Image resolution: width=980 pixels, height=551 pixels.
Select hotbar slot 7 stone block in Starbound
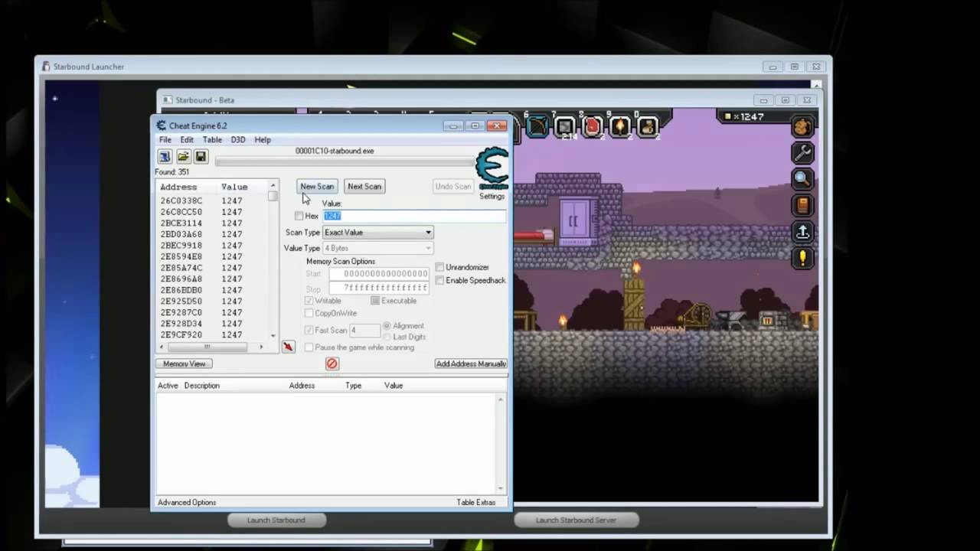[565, 126]
